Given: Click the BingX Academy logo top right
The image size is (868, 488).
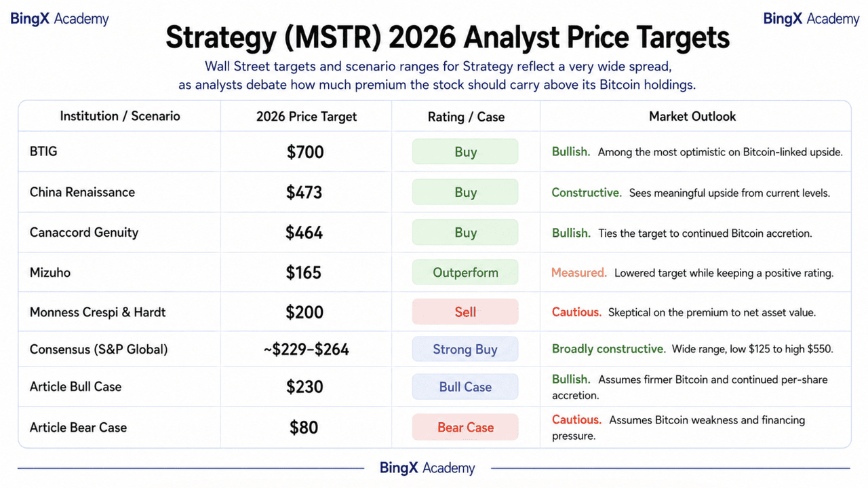Looking at the screenshot, I should pos(811,18).
